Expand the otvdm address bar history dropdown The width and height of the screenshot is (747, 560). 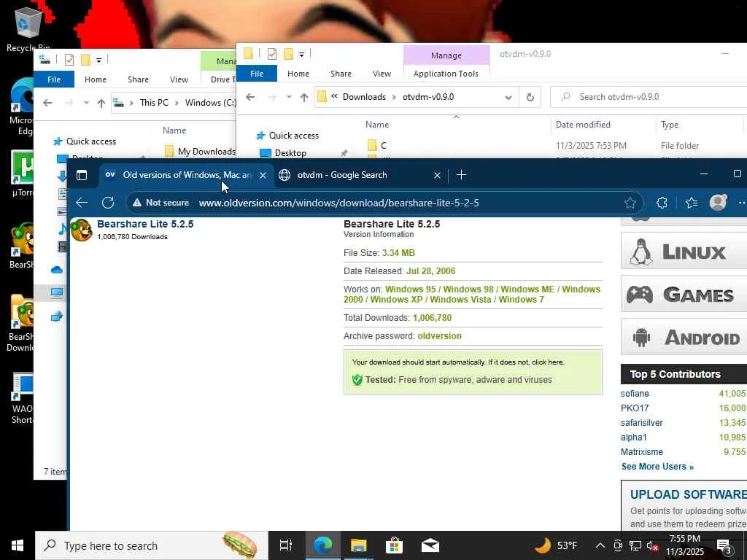click(508, 97)
